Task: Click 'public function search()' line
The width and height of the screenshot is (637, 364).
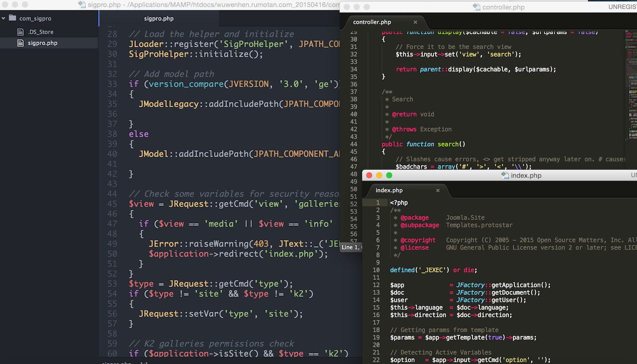Action: (x=424, y=144)
